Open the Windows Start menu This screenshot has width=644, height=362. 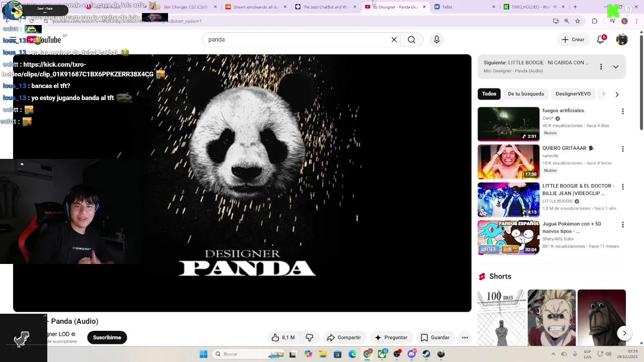203,354
